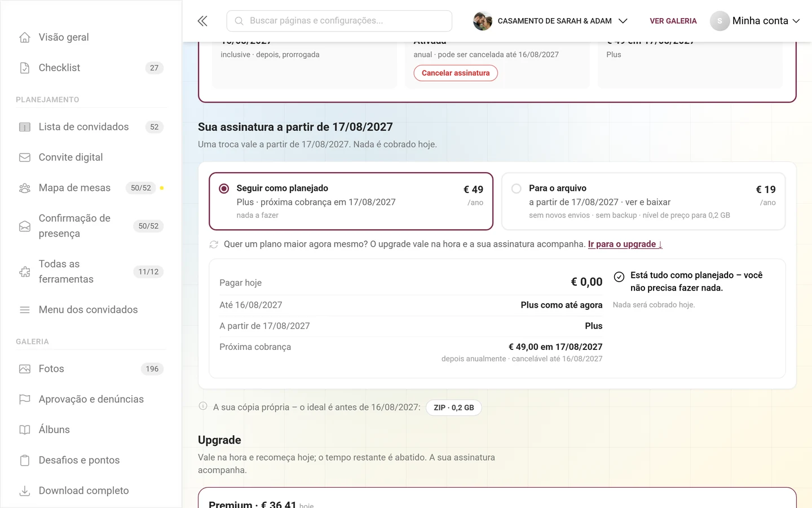
Task: Click the Confirmação de presença open-envelope icon
Action: pyautogui.click(x=25, y=226)
